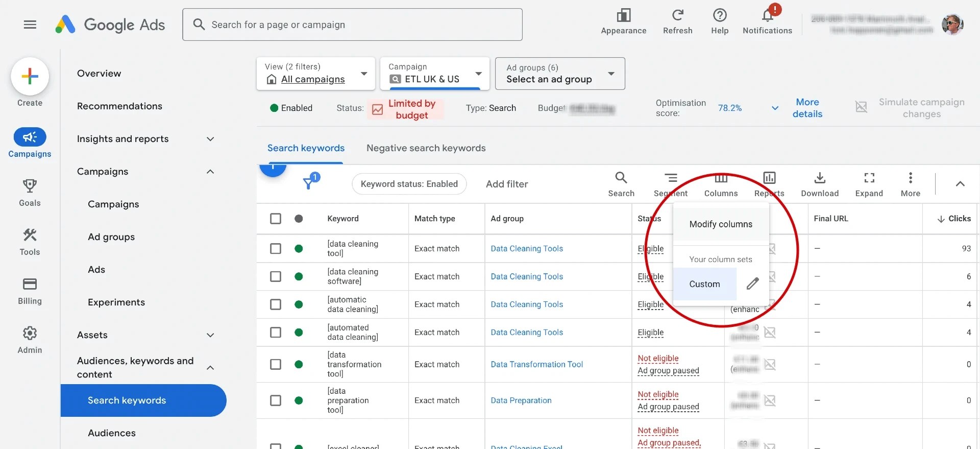This screenshot has height=449, width=980.
Task: Collapse Audiences, keywords and content section
Action: click(210, 368)
